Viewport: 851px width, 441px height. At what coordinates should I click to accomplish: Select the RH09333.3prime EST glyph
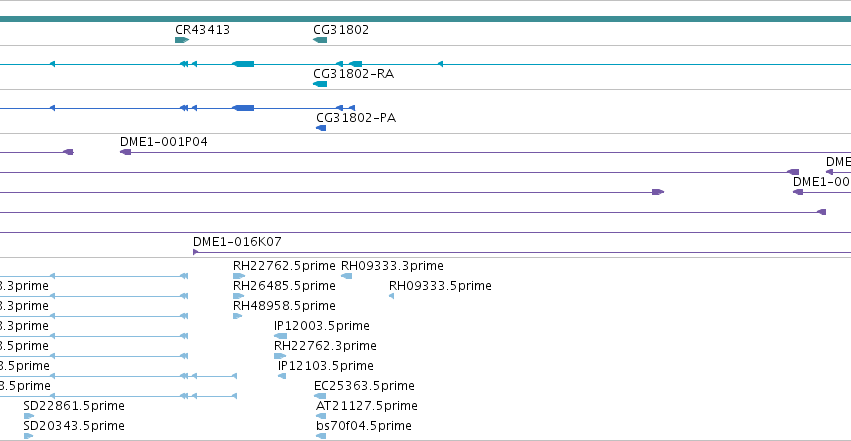[x=346, y=276]
